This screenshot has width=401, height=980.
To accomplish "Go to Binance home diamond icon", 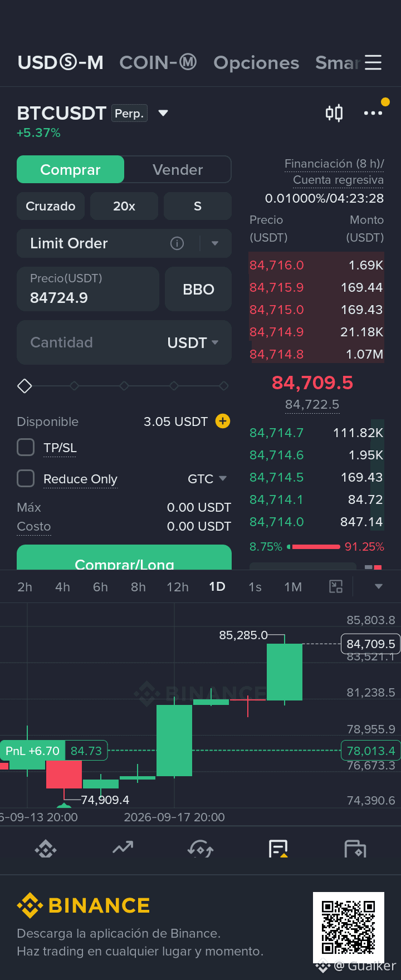I will [x=46, y=849].
